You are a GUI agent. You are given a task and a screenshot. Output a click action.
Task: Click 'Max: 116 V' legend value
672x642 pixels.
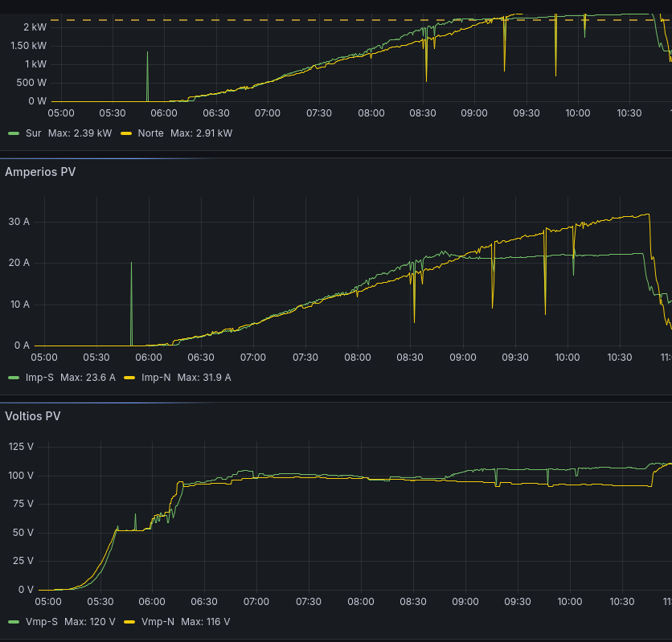click(x=205, y=621)
